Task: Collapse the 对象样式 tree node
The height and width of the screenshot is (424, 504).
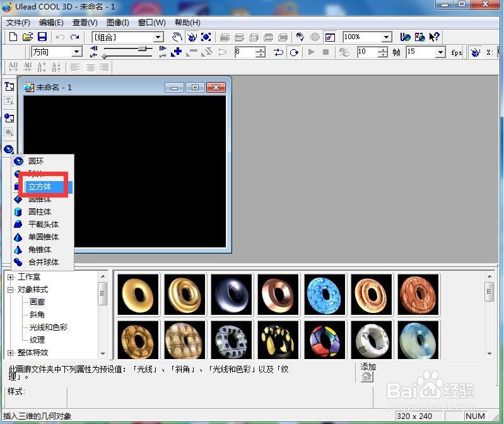Action: tap(10, 290)
